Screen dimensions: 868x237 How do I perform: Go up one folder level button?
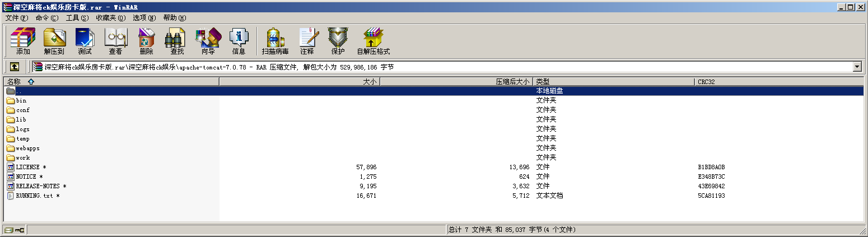[x=15, y=67]
